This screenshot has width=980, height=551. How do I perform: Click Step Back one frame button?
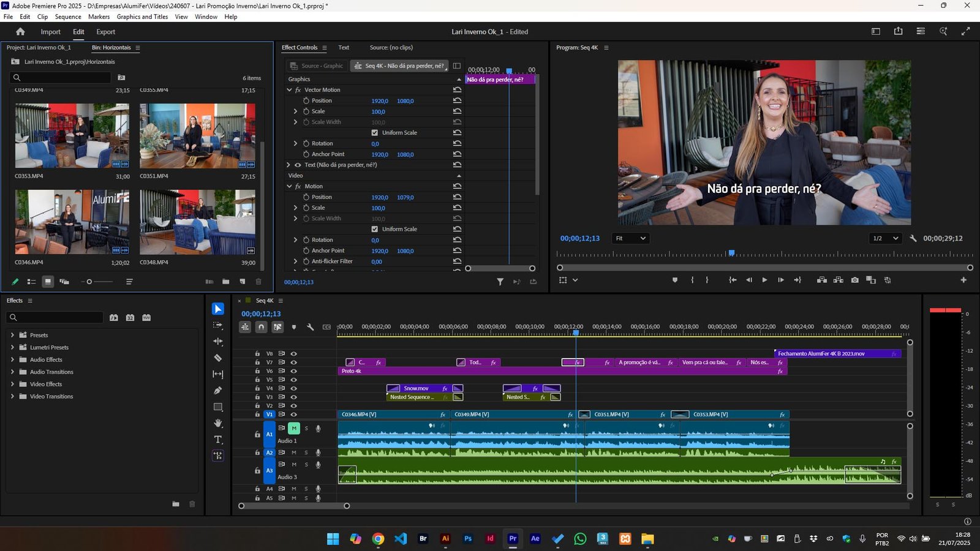[748, 280]
